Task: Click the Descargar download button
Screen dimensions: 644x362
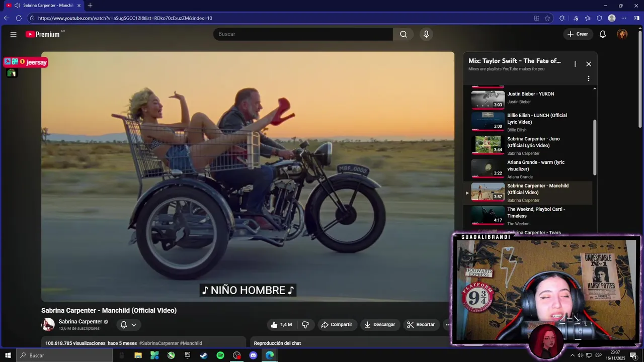Action: (380, 325)
